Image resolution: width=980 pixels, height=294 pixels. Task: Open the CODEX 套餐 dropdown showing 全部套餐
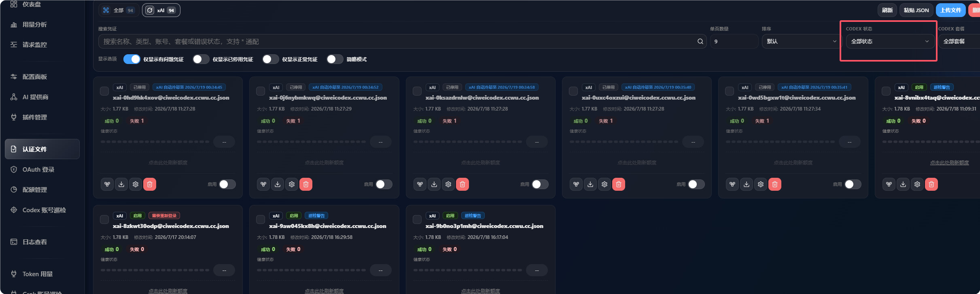(x=959, y=41)
